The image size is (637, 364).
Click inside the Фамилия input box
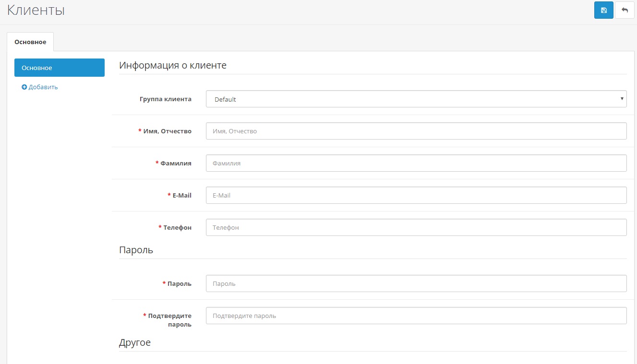416,163
